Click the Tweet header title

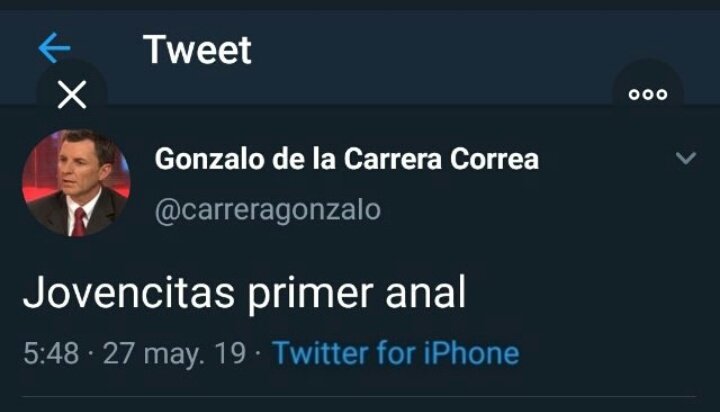197,49
